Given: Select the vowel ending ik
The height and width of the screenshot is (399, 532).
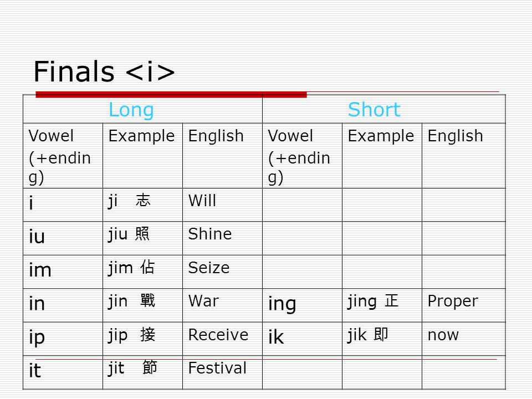Looking at the screenshot, I should click(276, 336).
